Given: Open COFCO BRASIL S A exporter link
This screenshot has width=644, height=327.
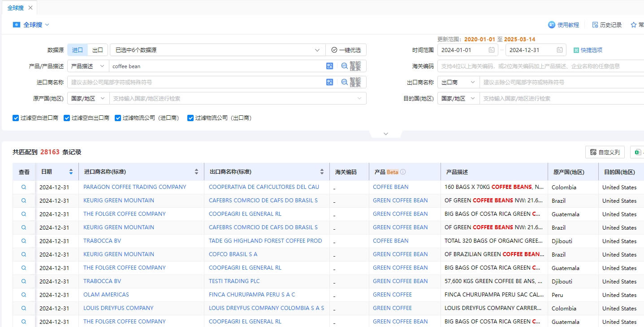Looking at the screenshot, I should 233,254.
